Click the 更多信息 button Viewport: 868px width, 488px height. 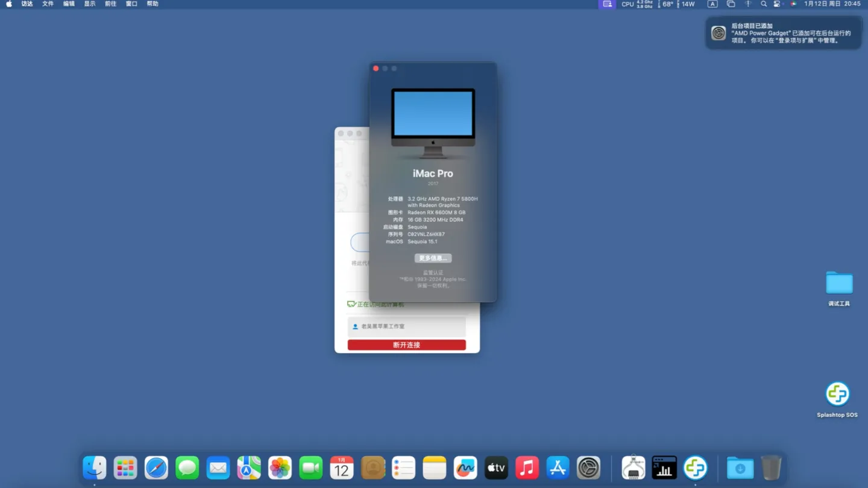[x=433, y=258]
